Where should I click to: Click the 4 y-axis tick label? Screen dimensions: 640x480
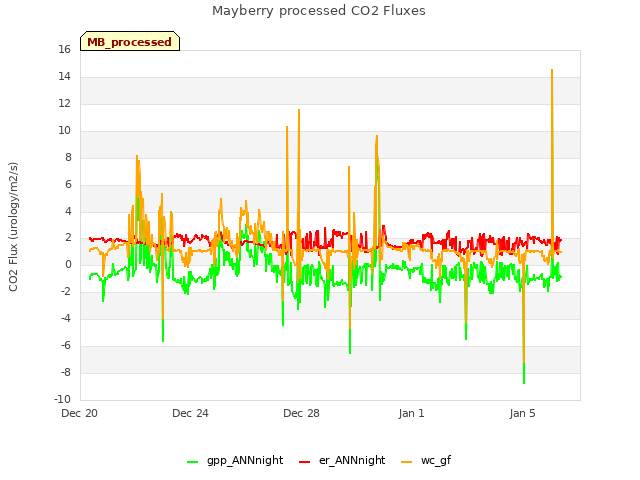coord(68,211)
